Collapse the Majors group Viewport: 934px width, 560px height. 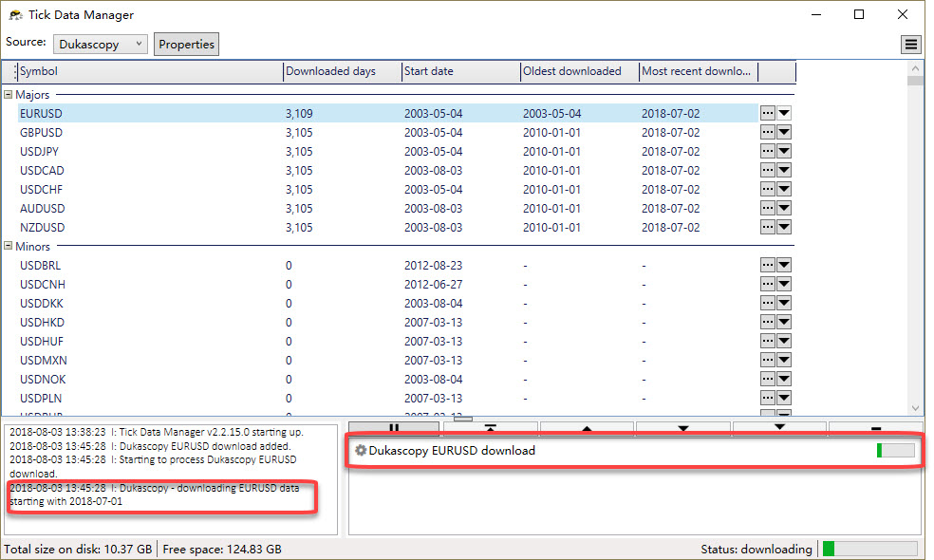click(x=9, y=95)
